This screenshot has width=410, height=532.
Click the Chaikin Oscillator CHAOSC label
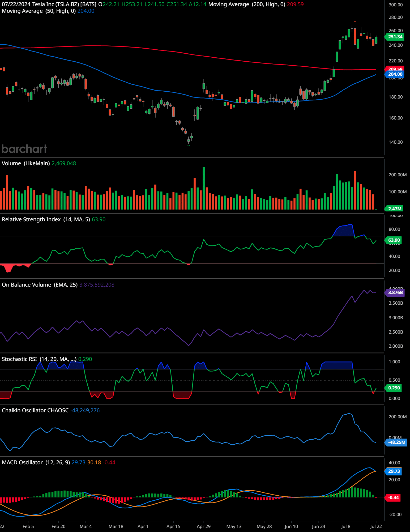pyautogui.click(x=35, y=410)
